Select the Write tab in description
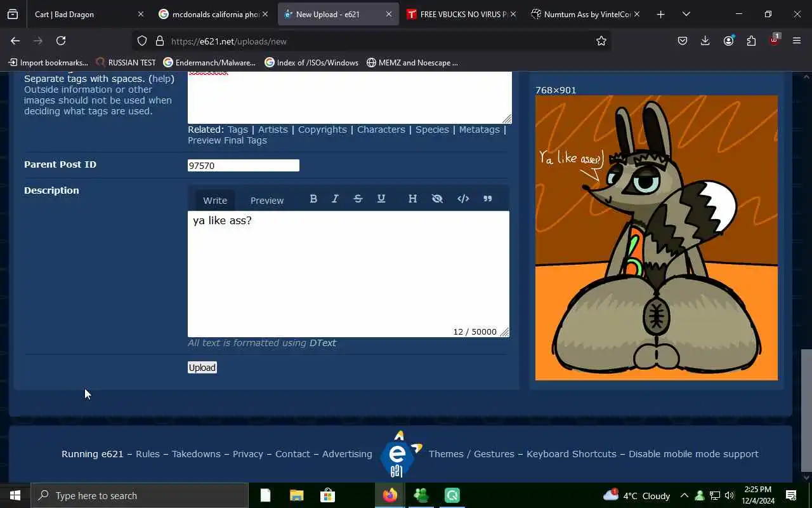 (x=215, y=200)
